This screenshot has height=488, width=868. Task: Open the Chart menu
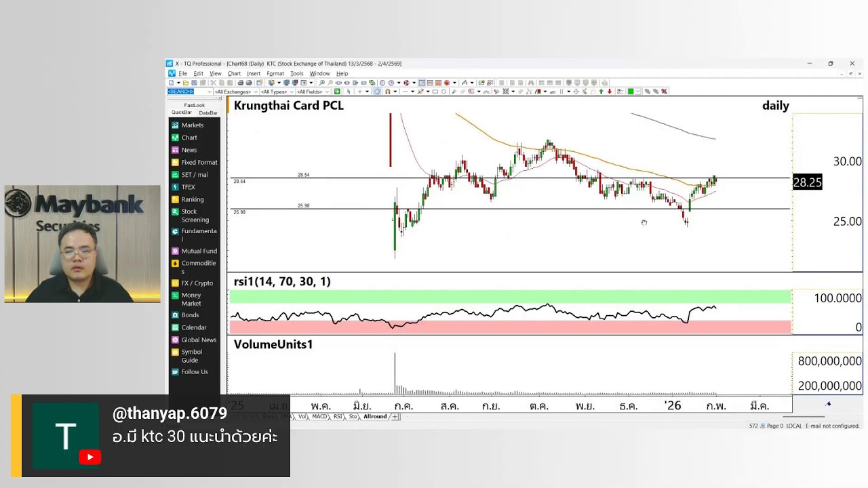point(234,73)
